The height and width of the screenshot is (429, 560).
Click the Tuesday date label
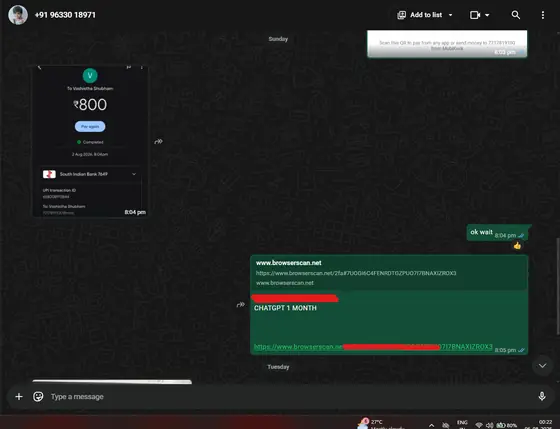(x=278, y=367)
